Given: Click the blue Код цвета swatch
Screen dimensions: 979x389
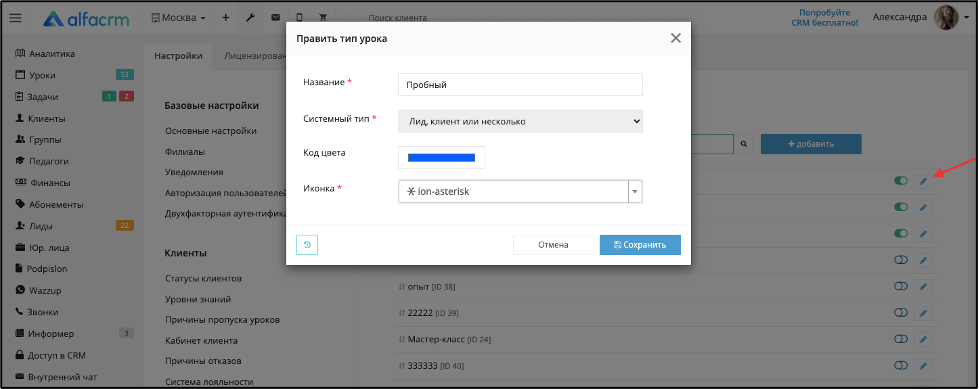Looking at the screenshot, I should (x=441, y=157).
